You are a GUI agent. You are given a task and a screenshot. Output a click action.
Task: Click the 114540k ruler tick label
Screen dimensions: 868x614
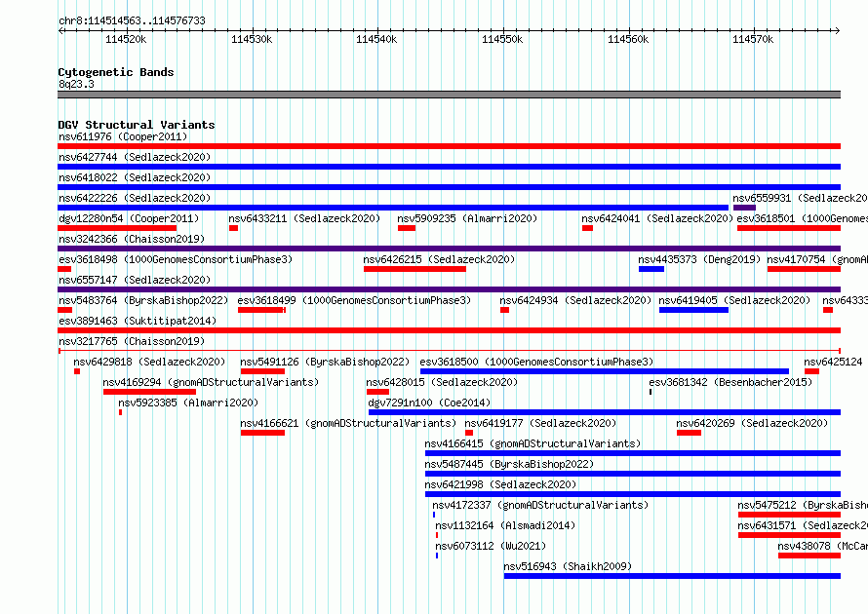377,39
